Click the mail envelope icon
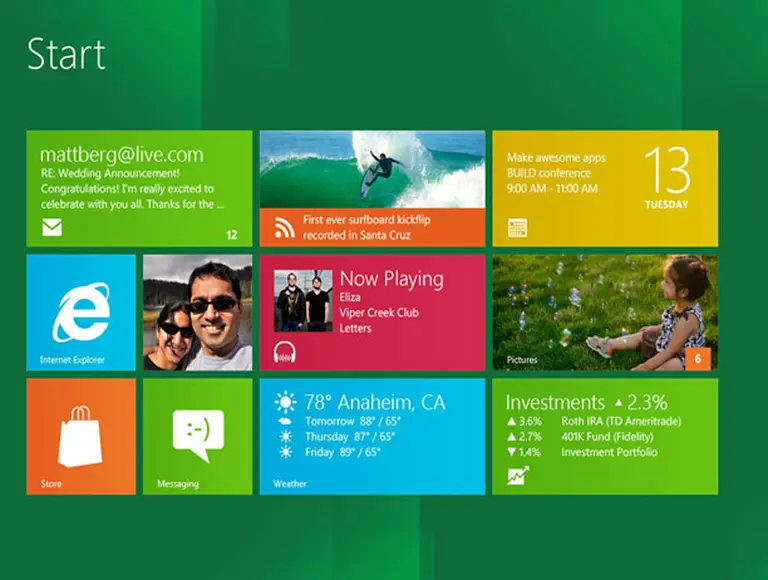This screenshot has height=580, width=768. click(52, 227)
